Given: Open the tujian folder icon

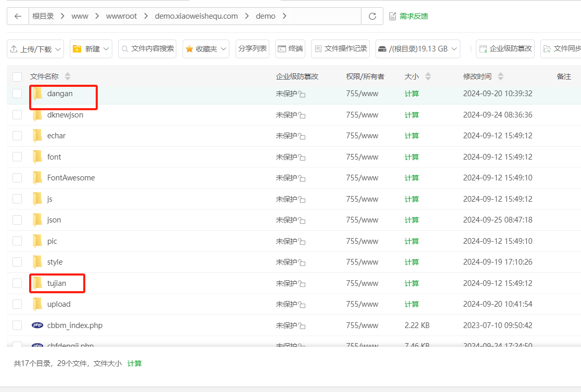Looking at the screenshot, I should (37, 283).
